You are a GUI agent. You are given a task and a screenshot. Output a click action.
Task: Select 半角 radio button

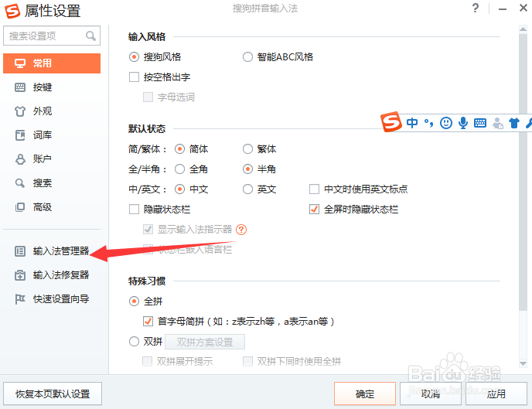[x=247, y=169]
